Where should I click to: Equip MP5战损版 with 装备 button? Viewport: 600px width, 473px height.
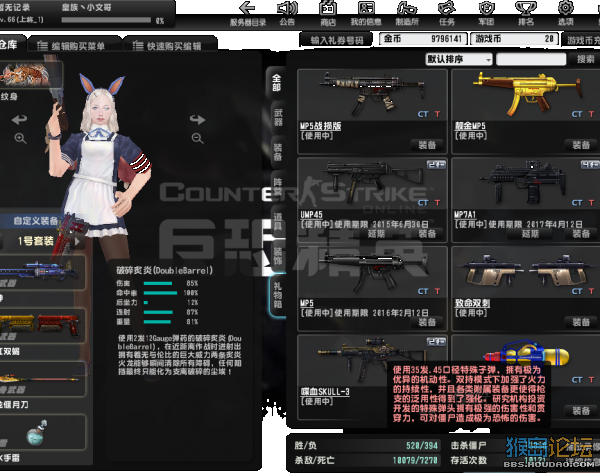427,145
